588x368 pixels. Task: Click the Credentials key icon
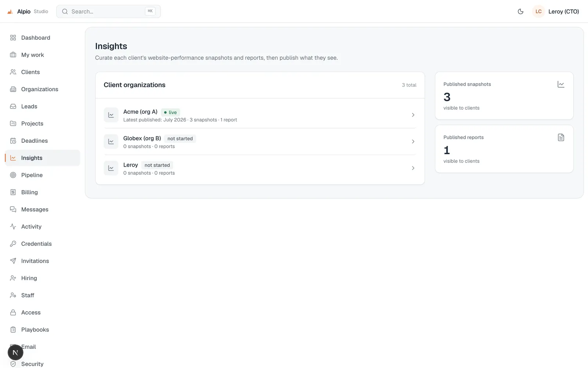[13, 244]
